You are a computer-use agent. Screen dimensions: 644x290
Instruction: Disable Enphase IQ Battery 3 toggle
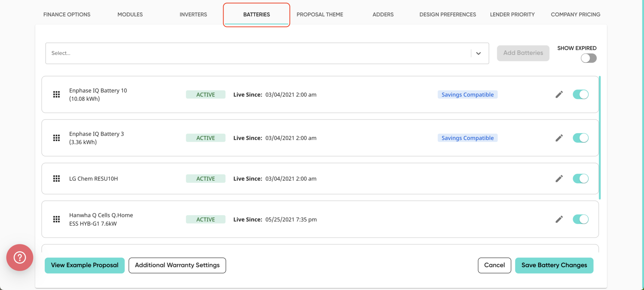(x=581, y=138)
